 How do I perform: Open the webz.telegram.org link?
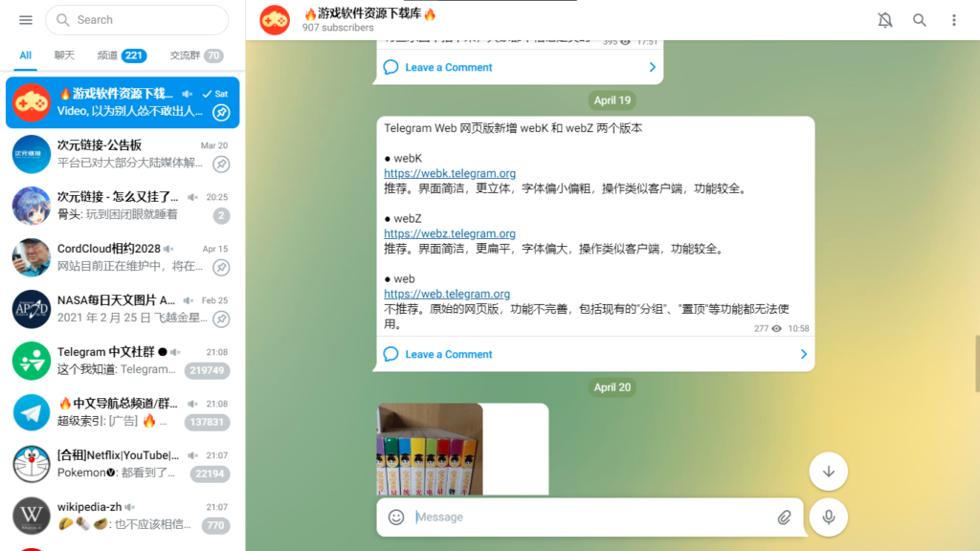pos(450,233)
